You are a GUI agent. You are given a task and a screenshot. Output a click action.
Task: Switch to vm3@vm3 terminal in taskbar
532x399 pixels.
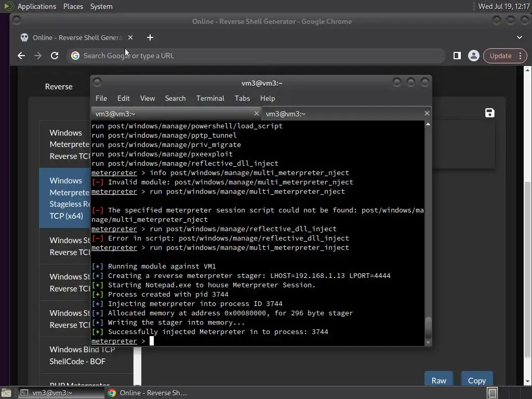(x=60, y=393)
